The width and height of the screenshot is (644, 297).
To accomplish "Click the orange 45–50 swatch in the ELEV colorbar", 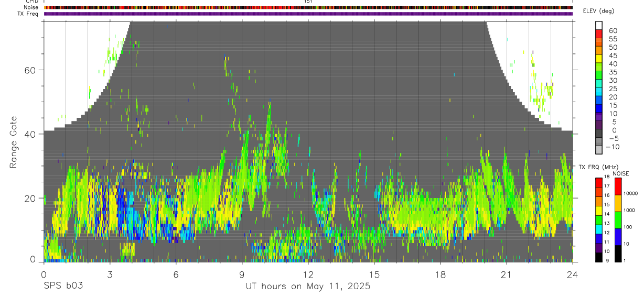I will tap(599, 51).
